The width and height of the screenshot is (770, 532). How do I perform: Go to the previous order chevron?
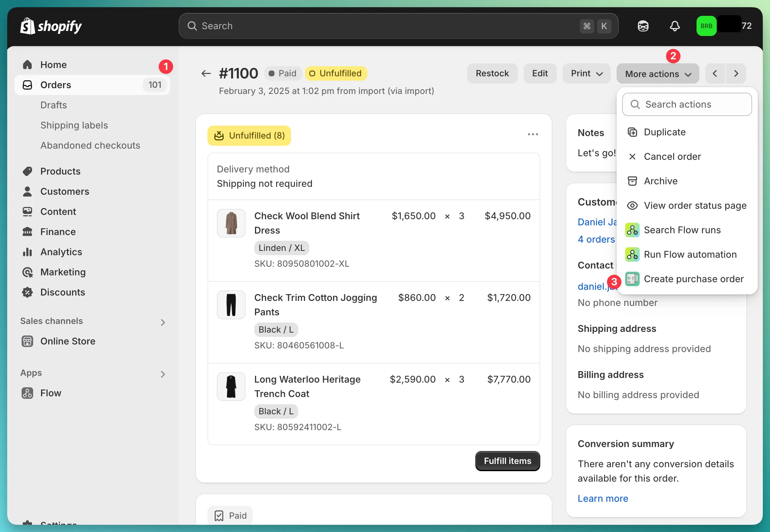715,73
